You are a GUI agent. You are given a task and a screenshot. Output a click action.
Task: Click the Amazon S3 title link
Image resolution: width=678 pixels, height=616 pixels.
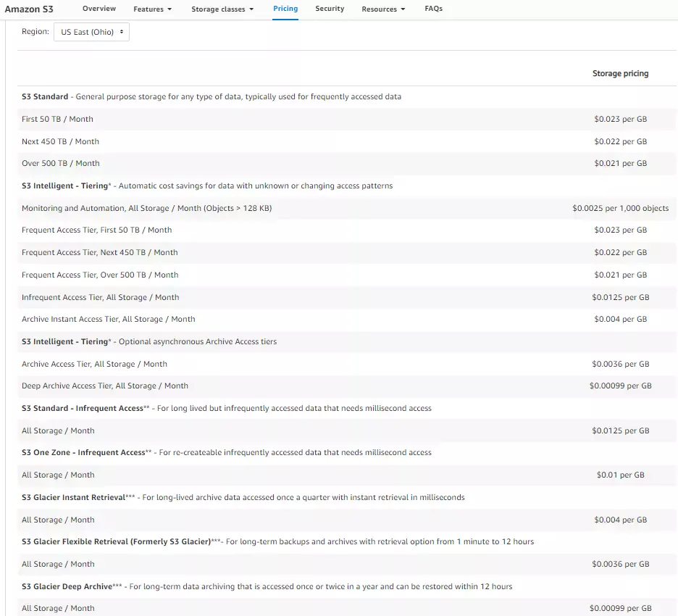click(x=29, y=9)
